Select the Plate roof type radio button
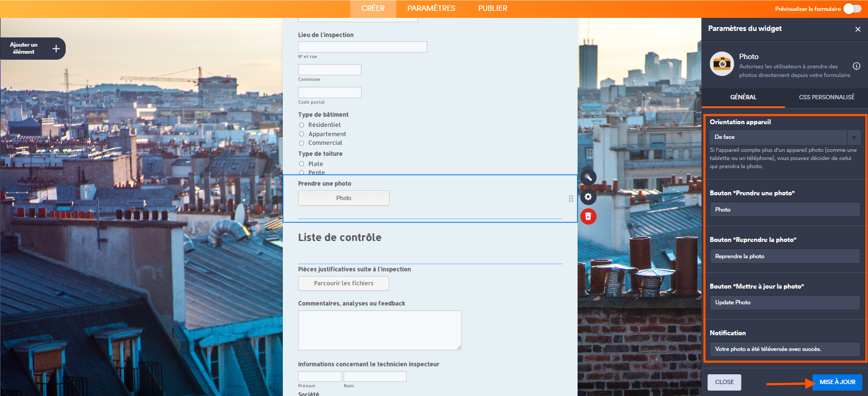The image size is (868, 396). point(301,164)
